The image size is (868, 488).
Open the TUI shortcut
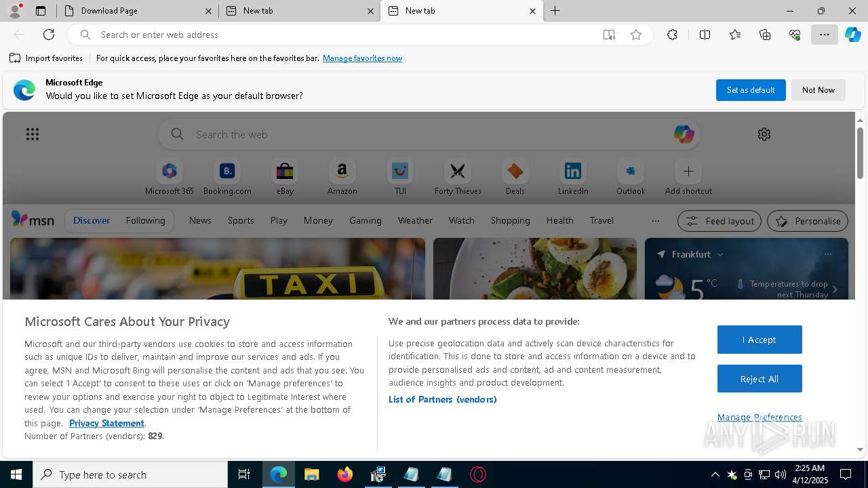(400, 178)
